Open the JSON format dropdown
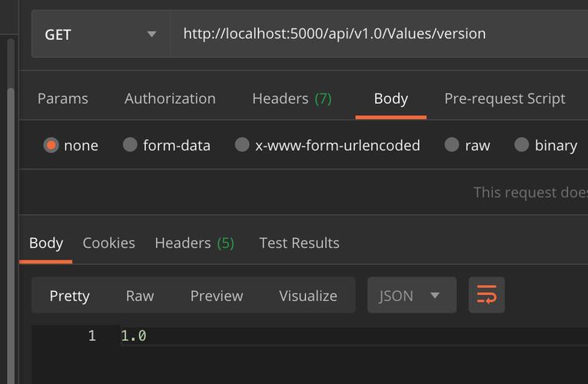 tap(411, 296)
